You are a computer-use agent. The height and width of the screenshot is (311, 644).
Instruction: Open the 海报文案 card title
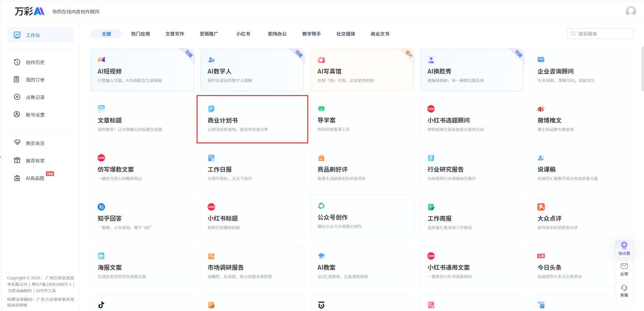point(110,268)
